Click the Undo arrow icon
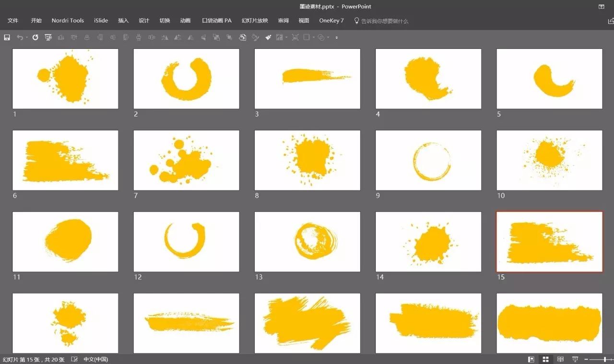The width and height of the screenshot is (614, 364). click(x=20, y=37)
